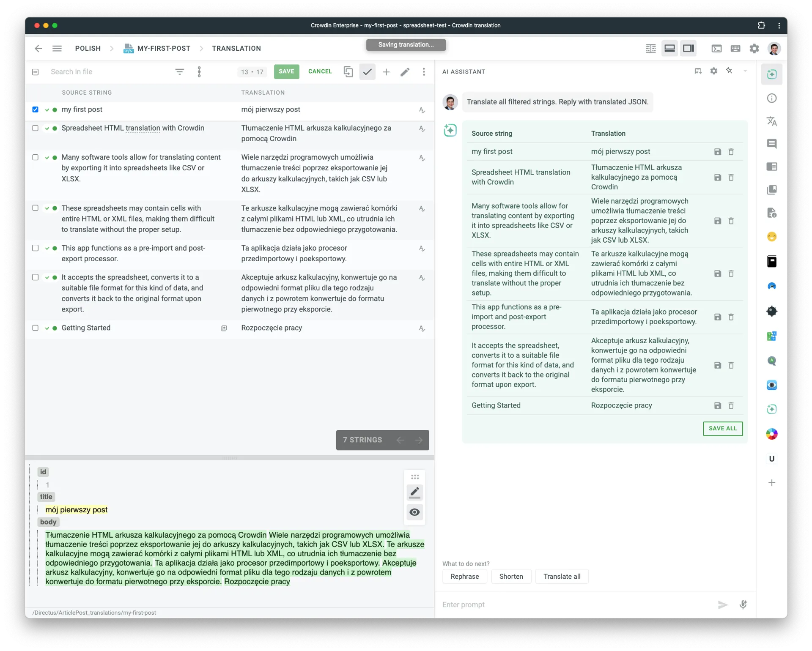Click the color wheel icon in right sidebar
This screenshot has height=651, width=812.
(x=771, y=434)
